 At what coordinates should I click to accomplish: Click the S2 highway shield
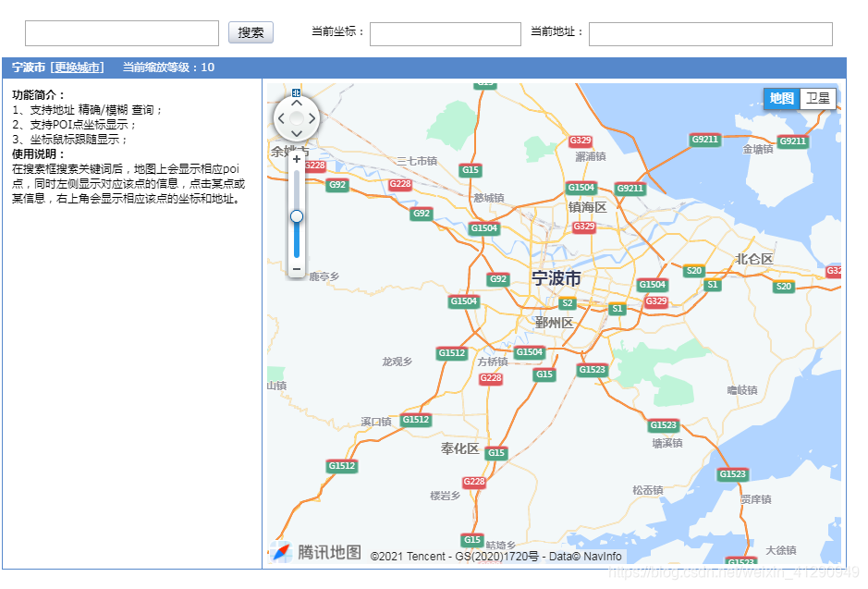point(568,303)
